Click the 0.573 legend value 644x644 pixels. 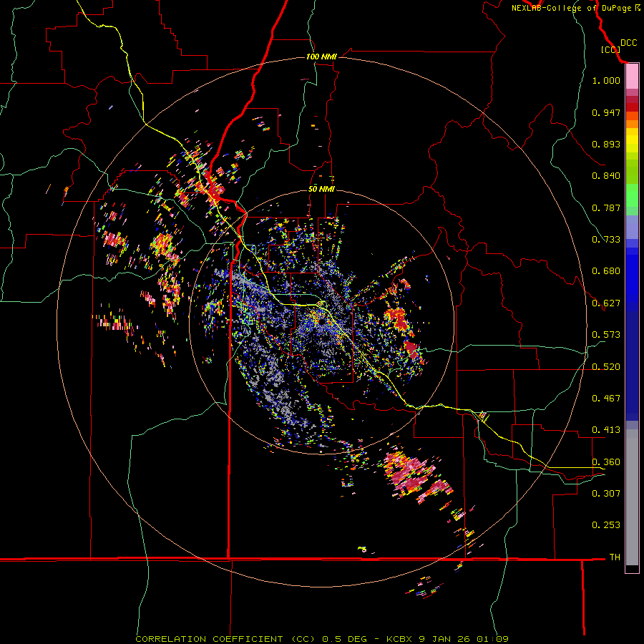click(606, 335)
